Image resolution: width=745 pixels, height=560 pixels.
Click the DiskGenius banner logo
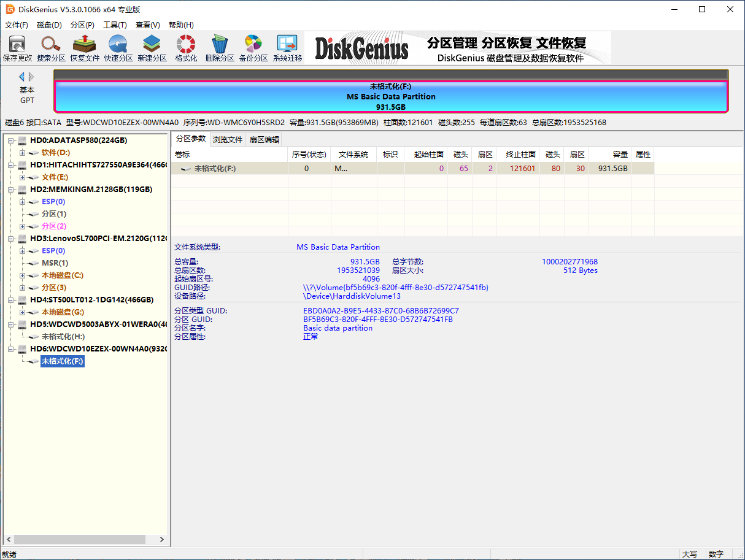[362, 48]
